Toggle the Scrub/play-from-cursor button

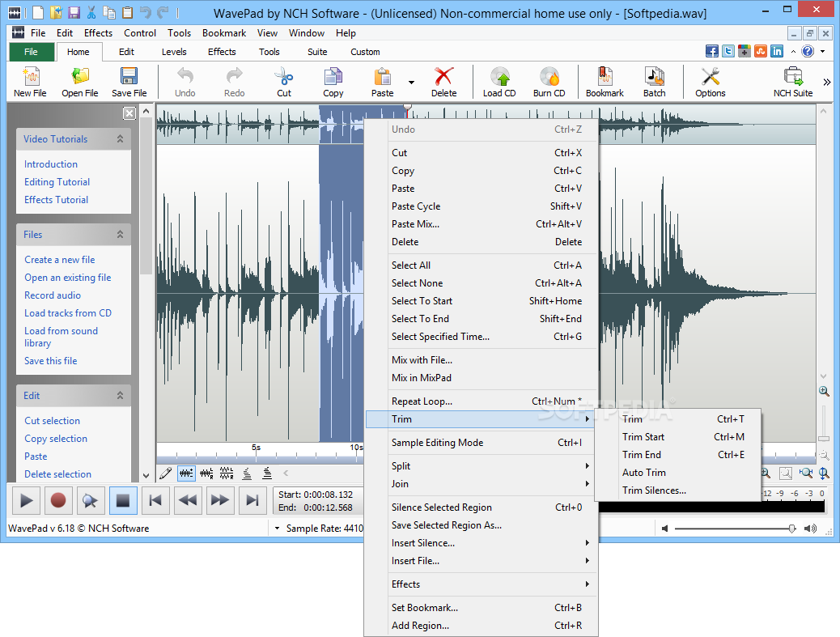point(91,500)
